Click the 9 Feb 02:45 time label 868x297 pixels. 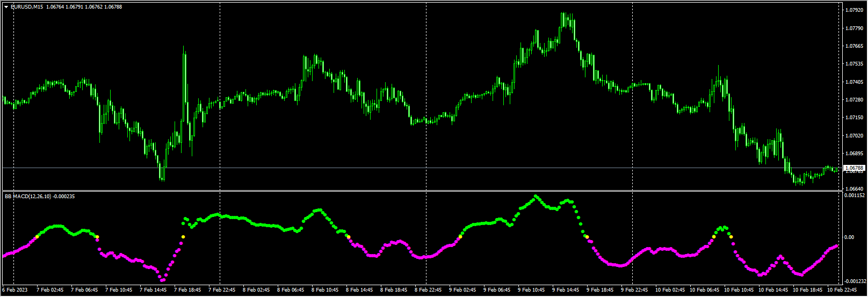(462, 290)
